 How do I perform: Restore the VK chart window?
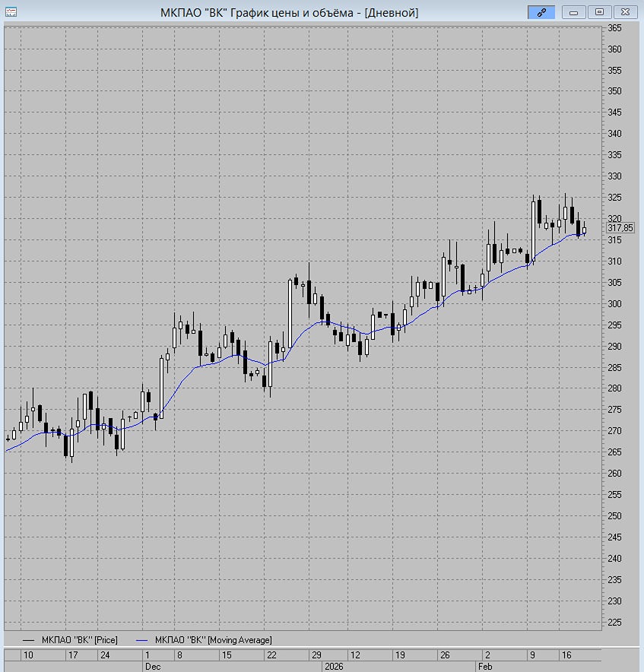coord(599,12)
